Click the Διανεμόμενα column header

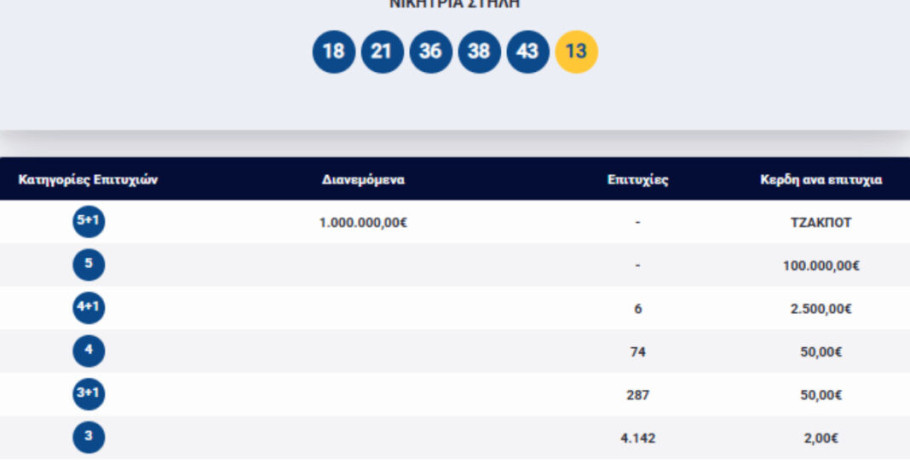tap(363, 180)
